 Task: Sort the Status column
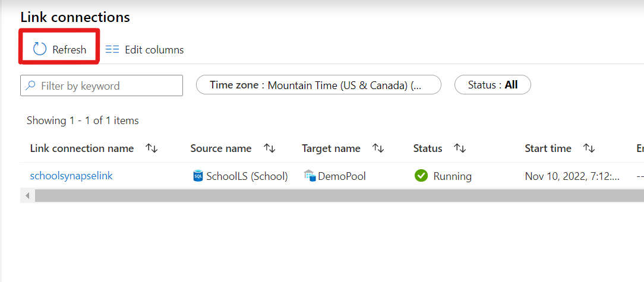[x=460, y=148]
